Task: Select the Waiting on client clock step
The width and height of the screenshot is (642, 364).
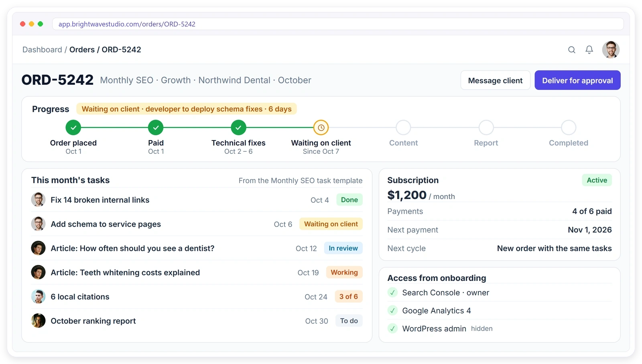Action: (321, 128)
